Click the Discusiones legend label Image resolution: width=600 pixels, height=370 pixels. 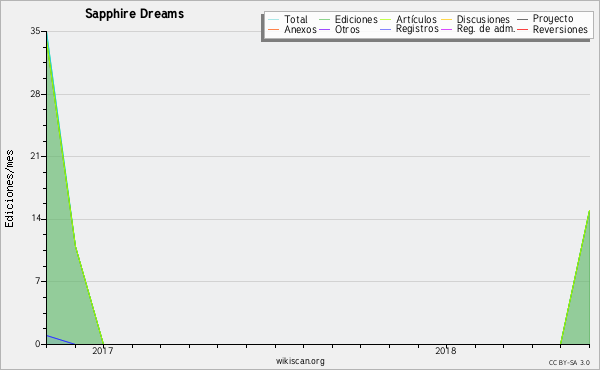tap(483, 19)
